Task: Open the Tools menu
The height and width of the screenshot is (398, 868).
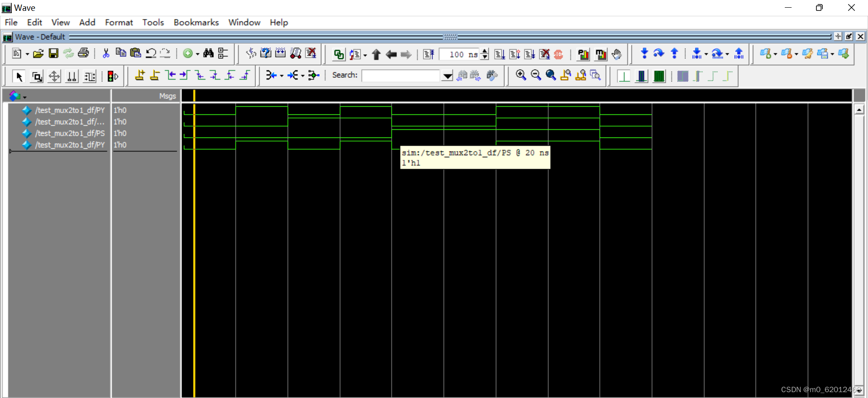Action: [x=153, y=22]
